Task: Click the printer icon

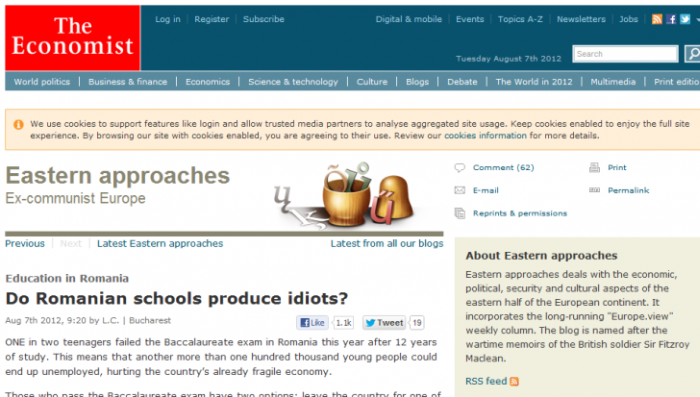Action: [x=595, y=167]
